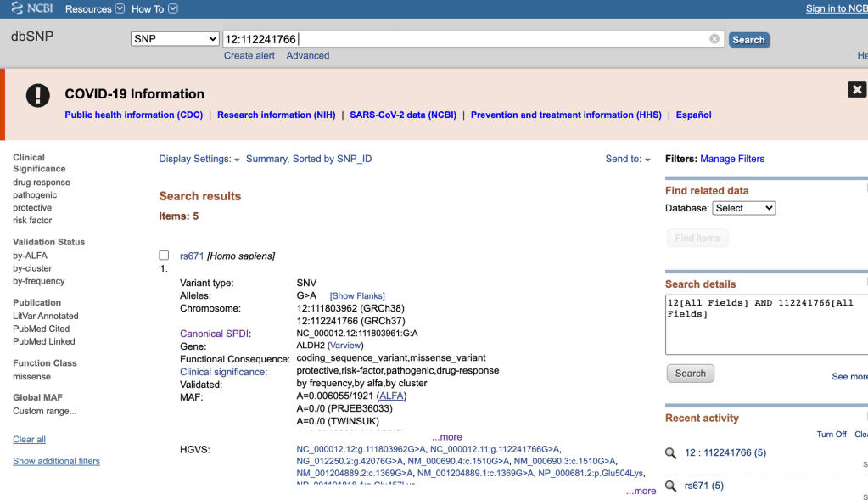
Task: Open the How To dropdown menu
Action: (x=154, y=9)
